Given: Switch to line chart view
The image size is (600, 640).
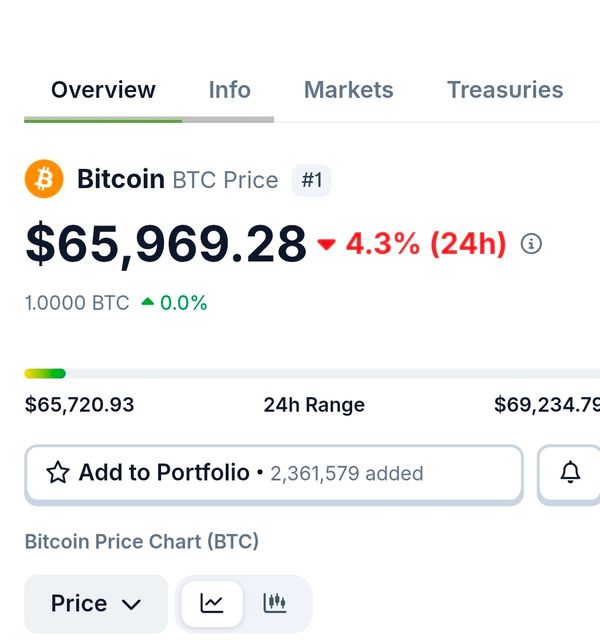Looking at the screenshot, I should click(212, 603).
